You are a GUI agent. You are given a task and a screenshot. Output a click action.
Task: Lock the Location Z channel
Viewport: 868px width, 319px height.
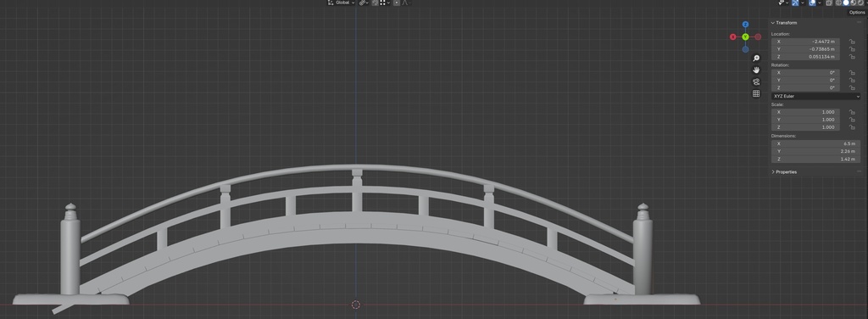click(x=852, y=57)
